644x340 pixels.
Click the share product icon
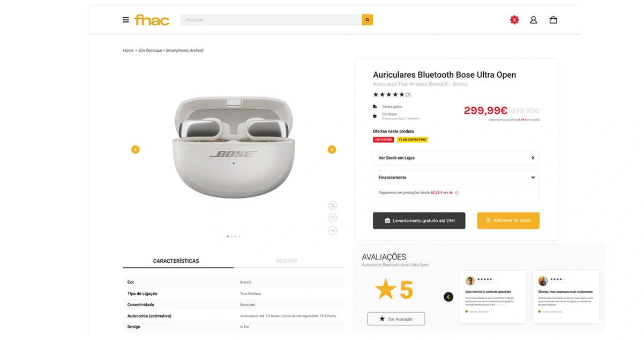333,231
